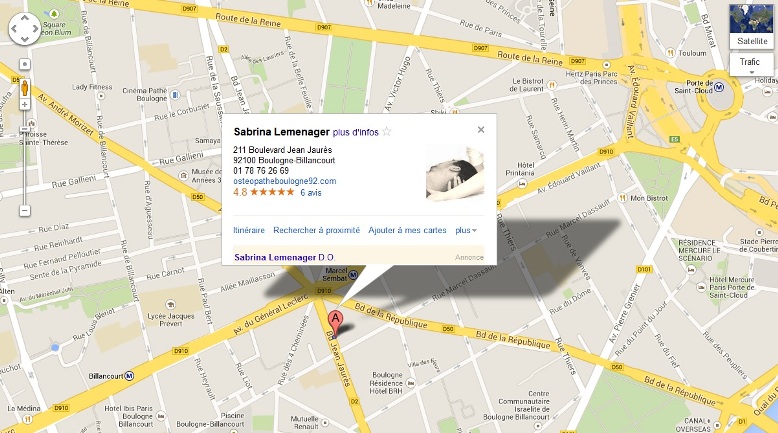Screen dimensions: 778x433
Task: Click the Street View pegman icon
Action: point(25,88)
